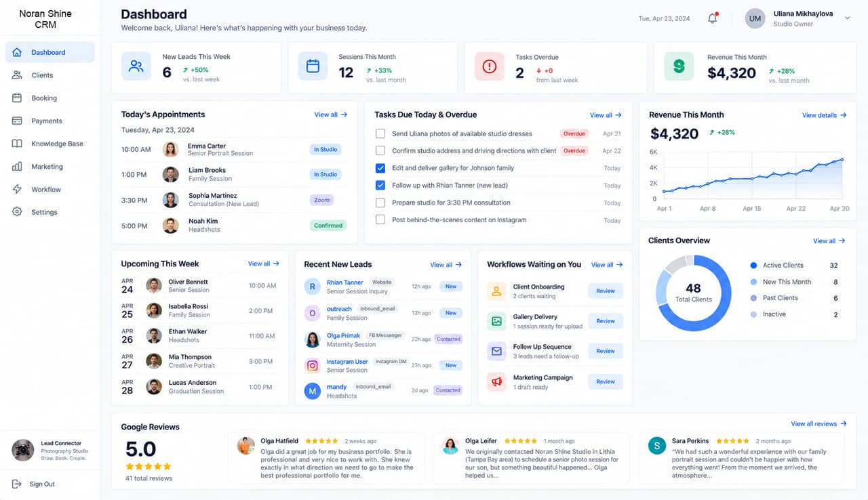Screen dimensions: 868x500
Task: Uncheck the Johnson family gallery task
Action: 380,168
